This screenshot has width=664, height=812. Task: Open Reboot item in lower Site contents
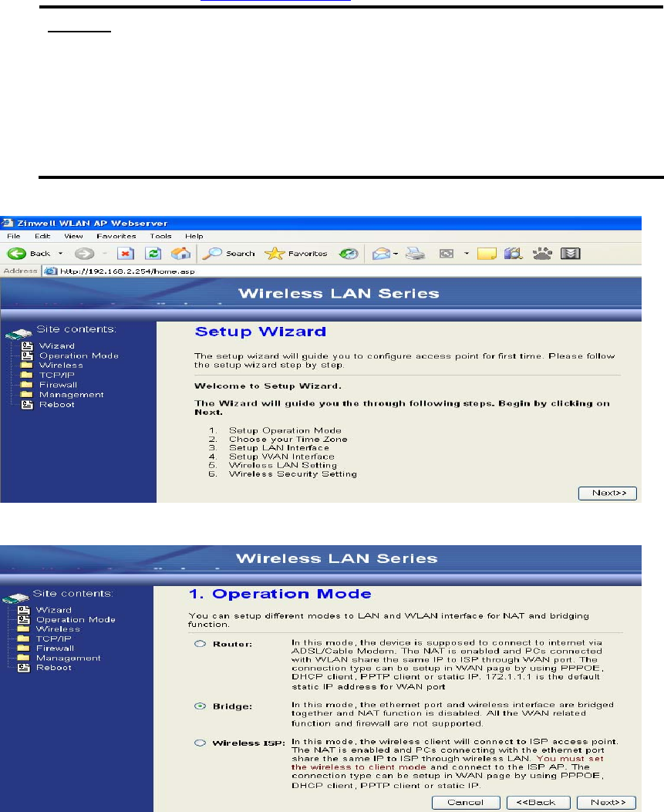[x=54, y=668]
